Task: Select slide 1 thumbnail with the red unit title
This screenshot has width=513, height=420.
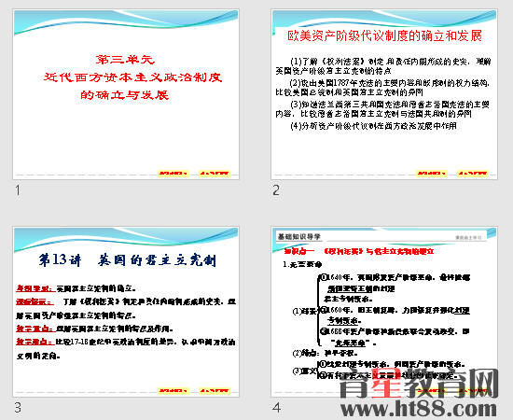Action: click(126, 94)
